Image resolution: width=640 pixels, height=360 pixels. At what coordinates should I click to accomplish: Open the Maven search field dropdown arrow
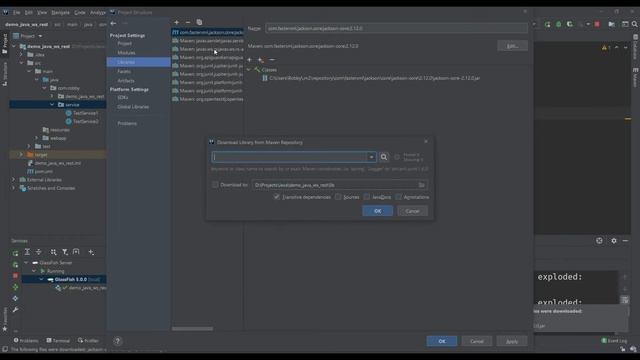click(371, 157)
